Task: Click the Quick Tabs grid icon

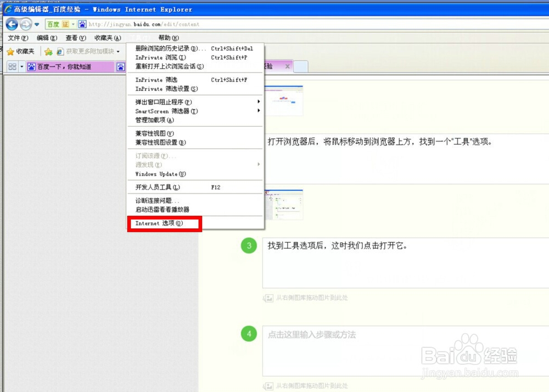Action: pos(12,66)
